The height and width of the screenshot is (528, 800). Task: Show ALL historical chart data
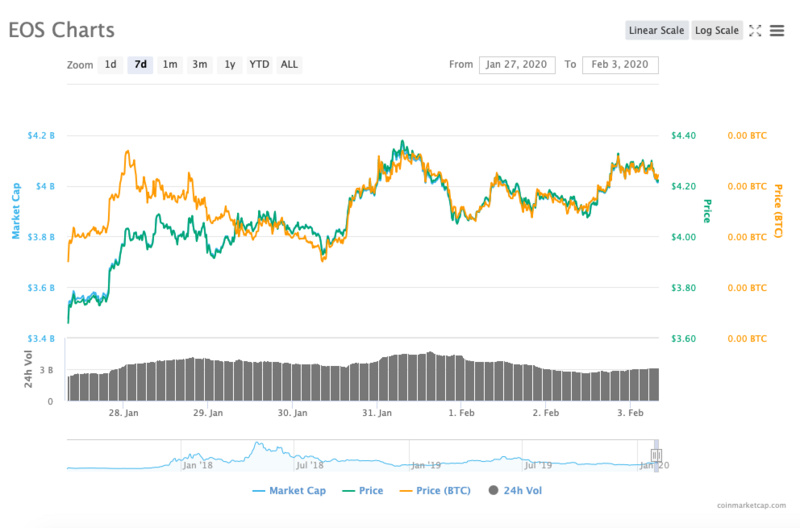click(289, 65)
